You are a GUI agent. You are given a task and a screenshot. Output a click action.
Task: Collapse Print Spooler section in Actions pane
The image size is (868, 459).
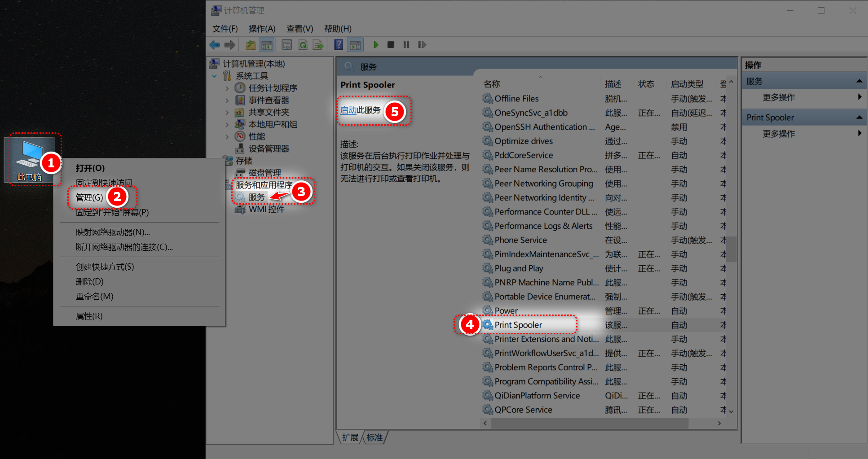859,118
